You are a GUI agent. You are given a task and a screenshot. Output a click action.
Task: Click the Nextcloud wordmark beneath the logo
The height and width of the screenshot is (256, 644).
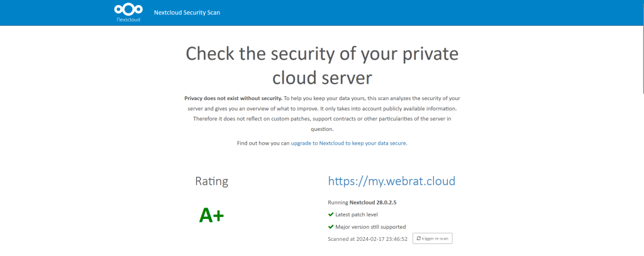128,20
